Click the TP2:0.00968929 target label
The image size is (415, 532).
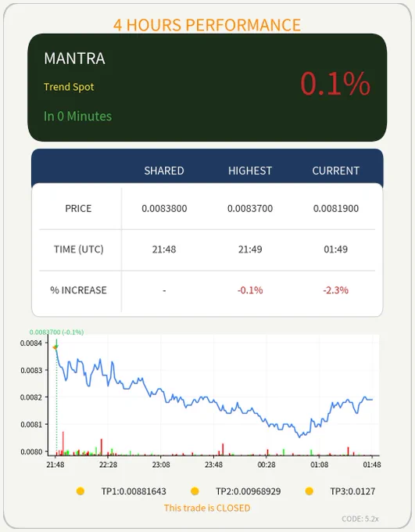(x=249, y=491)
